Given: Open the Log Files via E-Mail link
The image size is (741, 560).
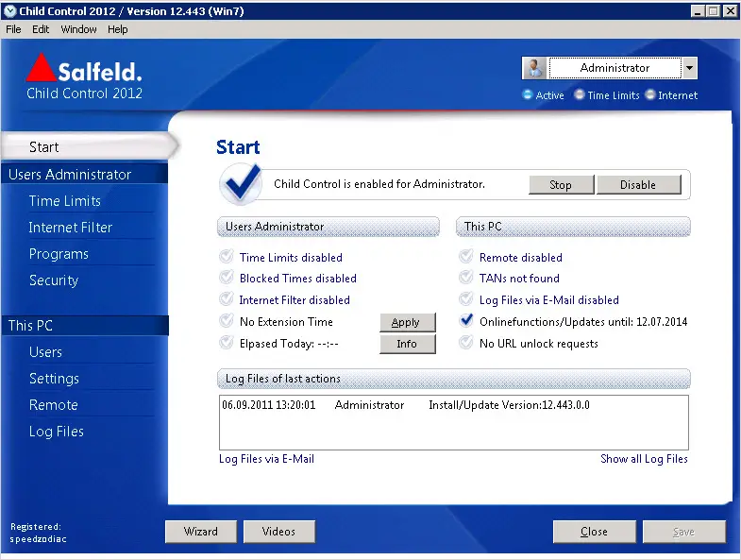Looking at the screenshot, I should (266, 459).
